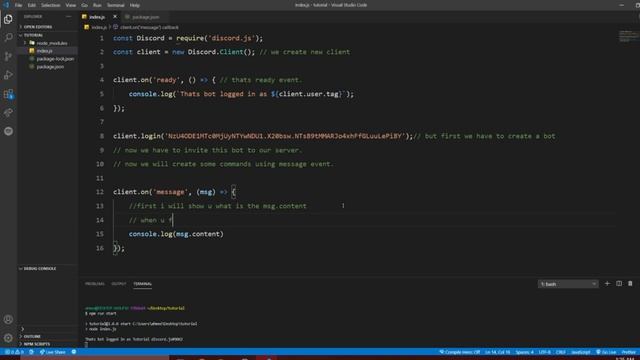Open the Help menu
Screen dimensions: 640x360
coord(135,5)
